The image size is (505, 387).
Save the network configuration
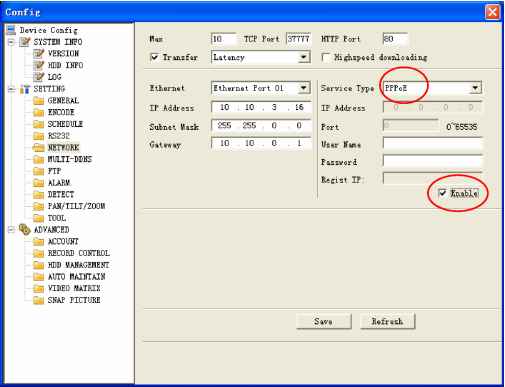click(324, 321)
